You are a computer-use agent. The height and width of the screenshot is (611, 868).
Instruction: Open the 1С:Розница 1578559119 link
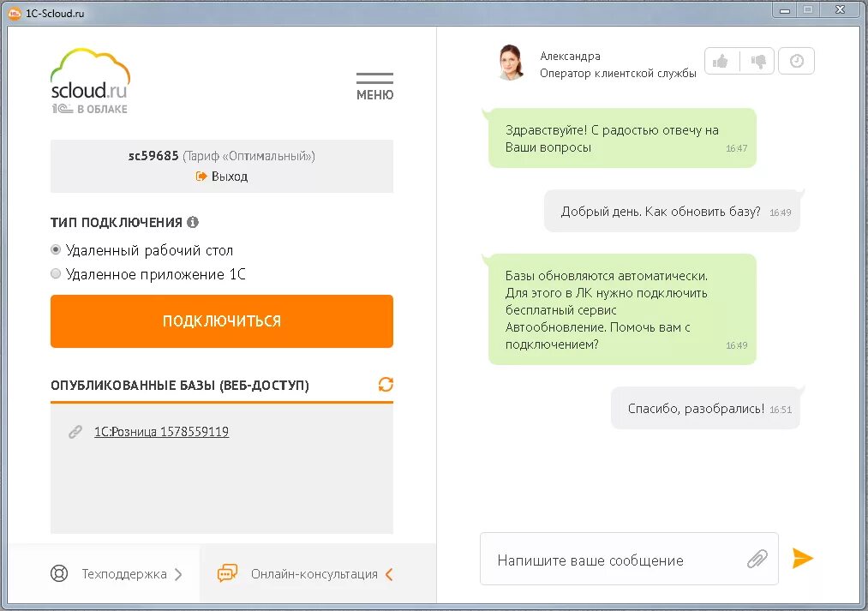tap(161, 432)
